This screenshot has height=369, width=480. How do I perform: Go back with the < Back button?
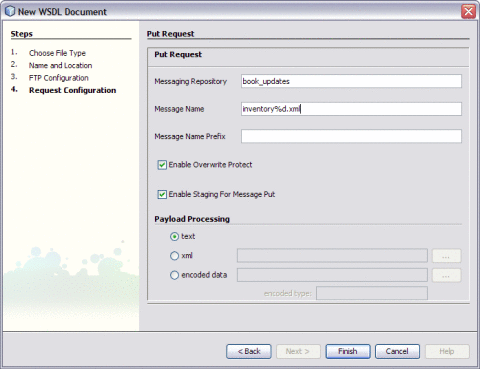coord(249,351)
